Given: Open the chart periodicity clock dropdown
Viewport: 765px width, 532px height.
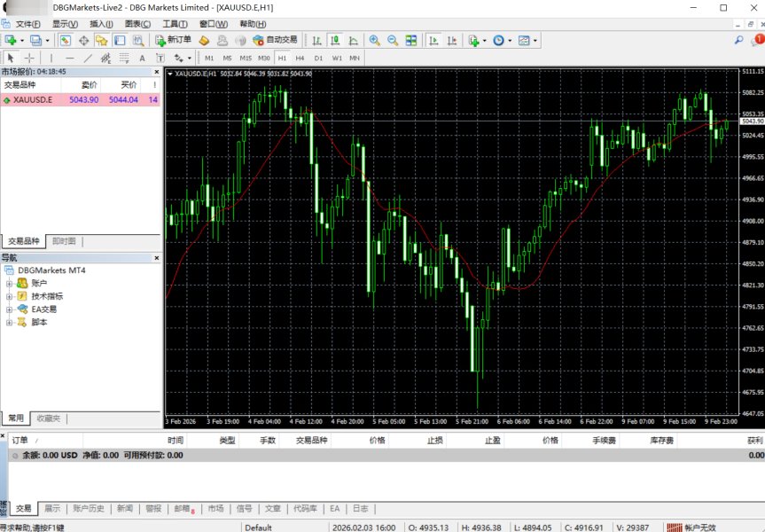Looking at the screenshot, I should pyautogui.click(x=501, y=41).
